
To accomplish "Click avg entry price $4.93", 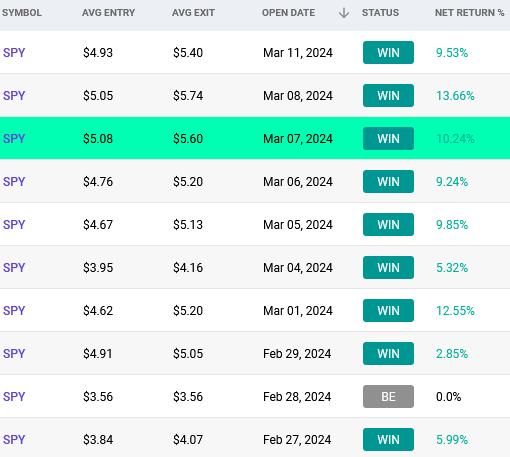I will pyautogui.click(x=98, y=53).
